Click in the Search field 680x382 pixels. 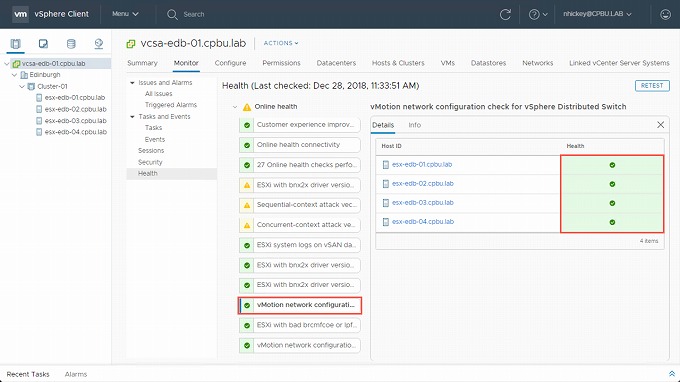pos(194,14)
